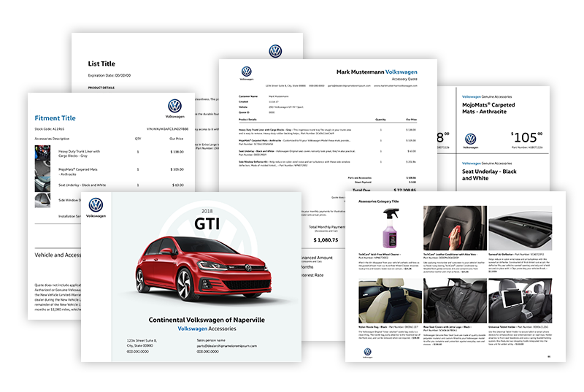
Task: Click "Product Details" header in the accessory quote
Action: [247, 120]
